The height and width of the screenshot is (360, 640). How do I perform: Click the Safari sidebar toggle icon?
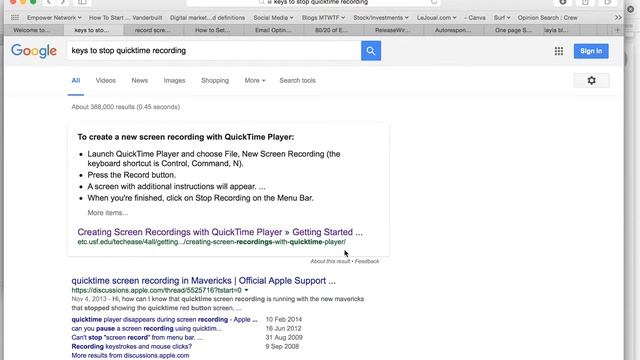(82, 2)
